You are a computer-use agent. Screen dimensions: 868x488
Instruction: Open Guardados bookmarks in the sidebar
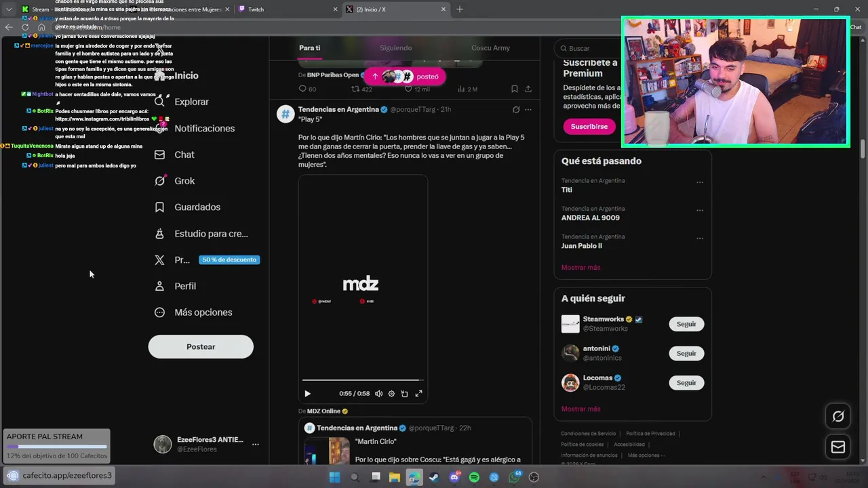click(187, 207)
